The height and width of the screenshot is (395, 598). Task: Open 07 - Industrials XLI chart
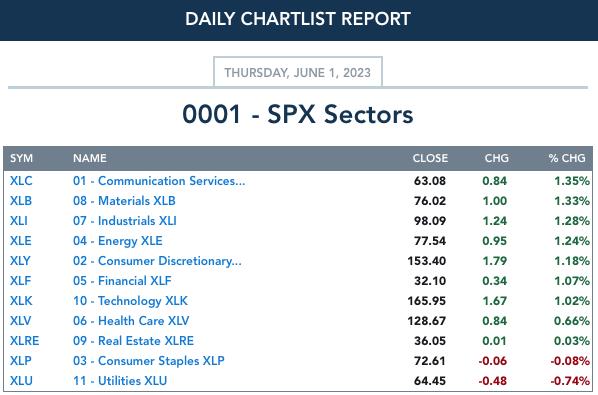(125, 221)
